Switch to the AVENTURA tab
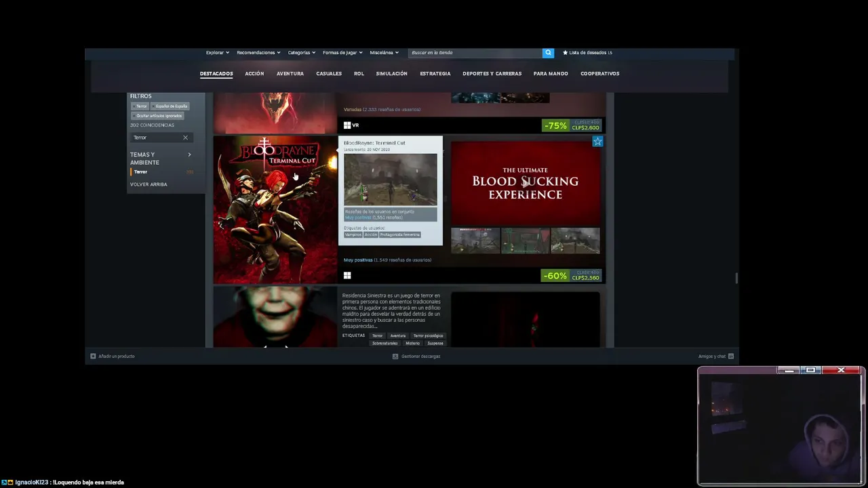868x488 pixels. point(290,73)
